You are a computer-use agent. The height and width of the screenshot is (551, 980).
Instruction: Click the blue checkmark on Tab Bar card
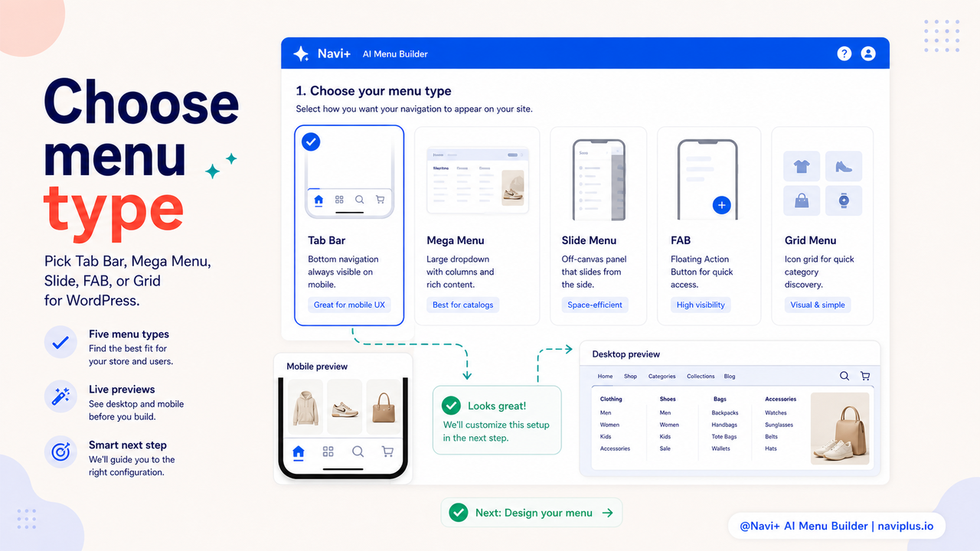point(311,142)
